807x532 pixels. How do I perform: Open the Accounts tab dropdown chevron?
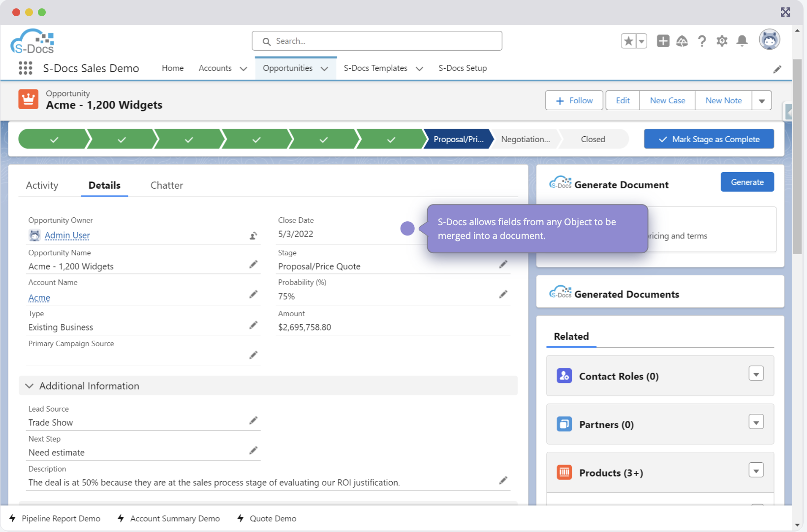coord(243,69)
